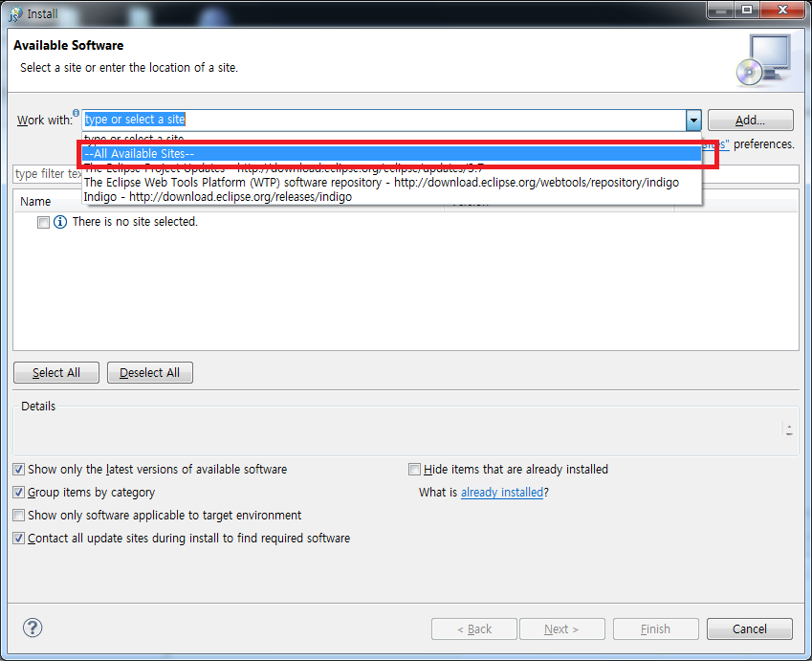Viewport: 812px width, 661px height.
Task: Toggle Show only the latest versions checkbox
Action: point(18,470)
